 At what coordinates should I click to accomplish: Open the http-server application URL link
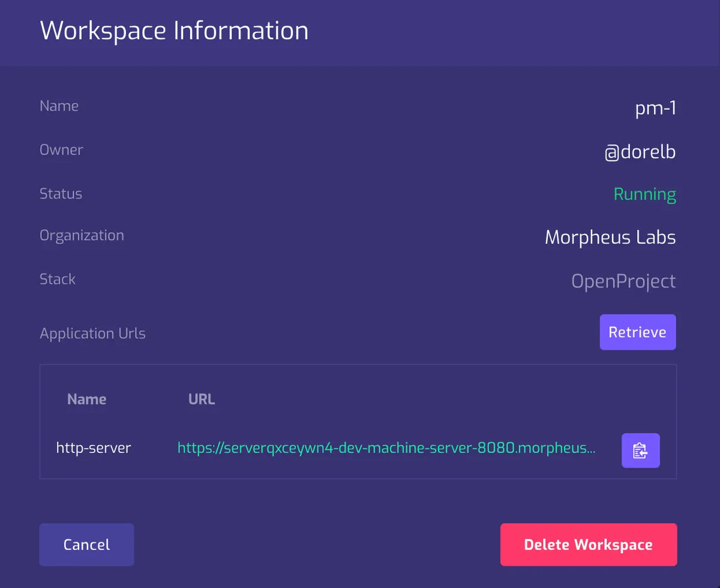386,448
